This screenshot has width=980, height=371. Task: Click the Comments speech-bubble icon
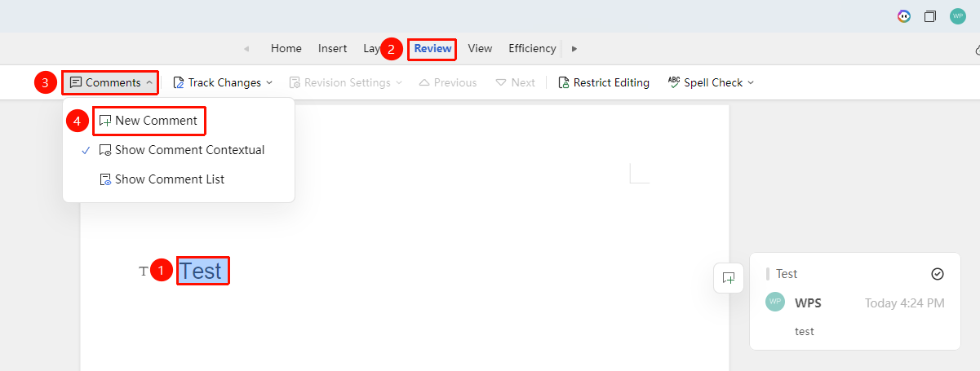[x=76, y=82]
